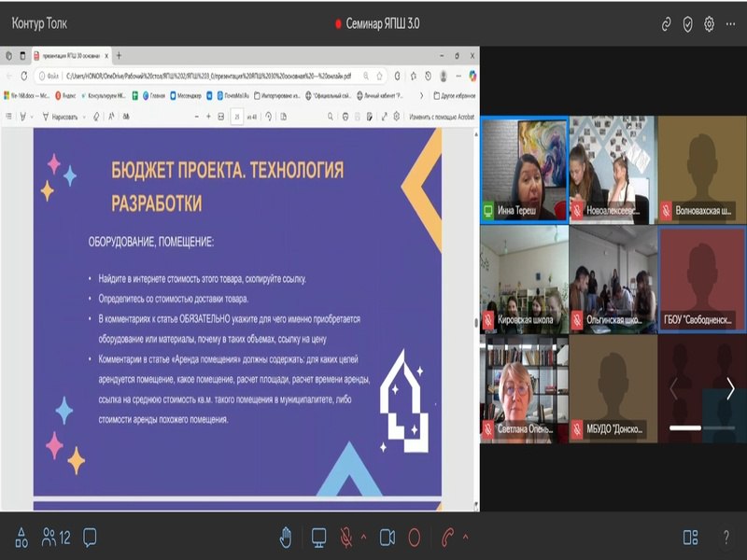Copy the meeting link icon in header
This screenshot has height=560, width=747.
pos(666,24)
